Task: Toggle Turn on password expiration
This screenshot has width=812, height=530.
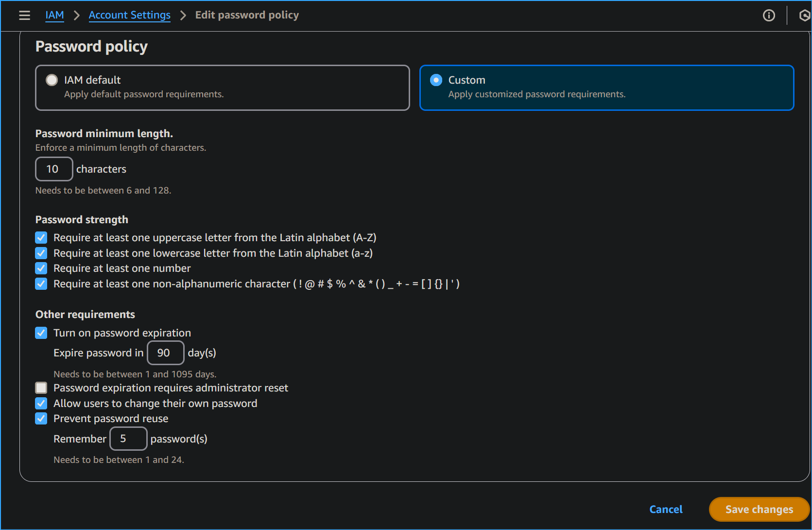Action: point(41,333)
